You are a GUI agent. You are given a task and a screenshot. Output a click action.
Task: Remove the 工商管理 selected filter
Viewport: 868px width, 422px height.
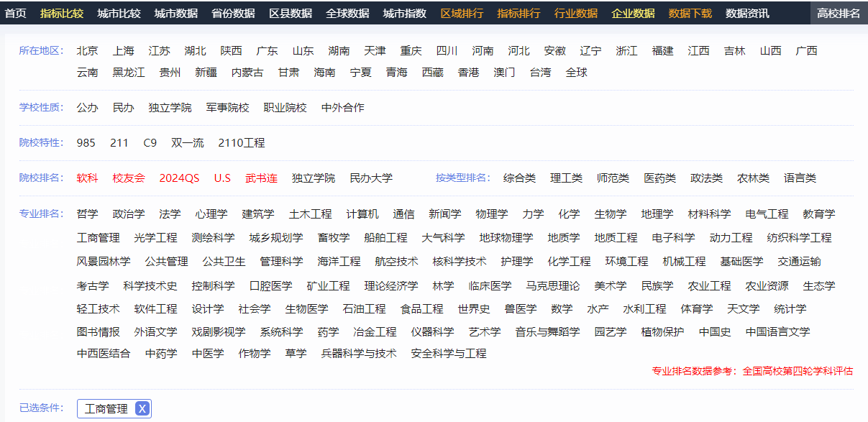pyautogui.click(x=142, y=408)
